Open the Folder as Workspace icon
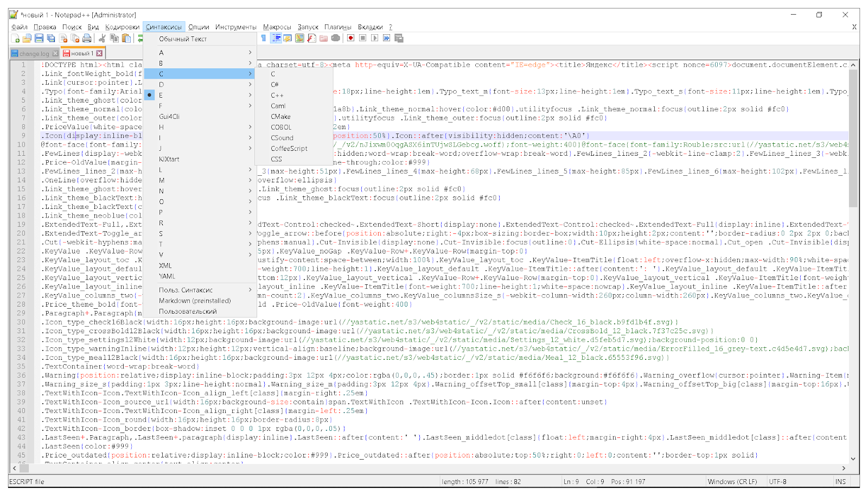This screenshot has width=868, height=496. coord(323,38)
